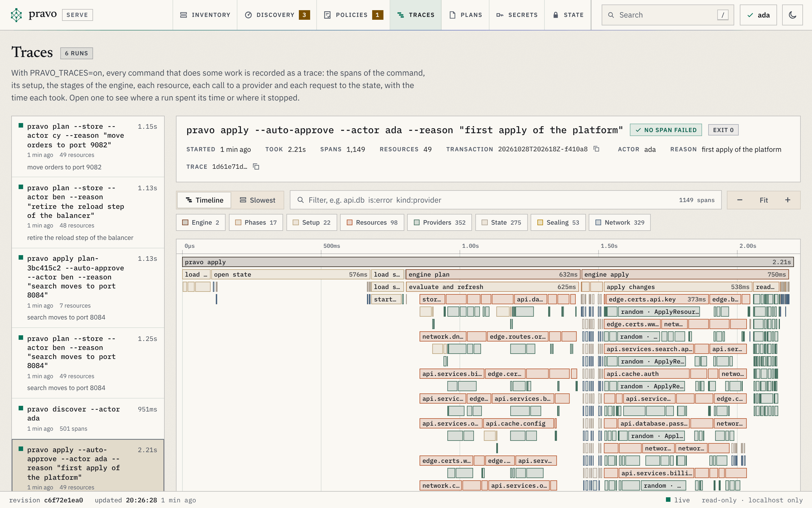Open the ada user menu
The width and height of the screenshot is (812, 508).
point(758,15)
